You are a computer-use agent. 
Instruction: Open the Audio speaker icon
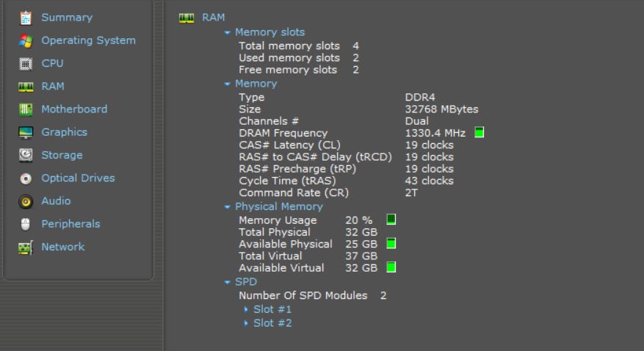[x=26, y=201]
